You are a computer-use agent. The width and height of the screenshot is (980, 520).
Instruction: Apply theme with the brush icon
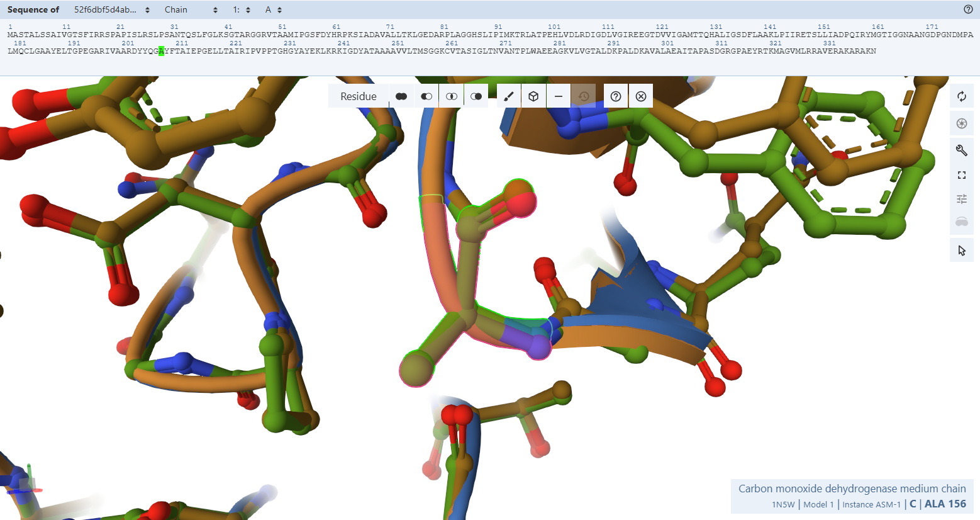pyautogui.click(x=509, y=96)
